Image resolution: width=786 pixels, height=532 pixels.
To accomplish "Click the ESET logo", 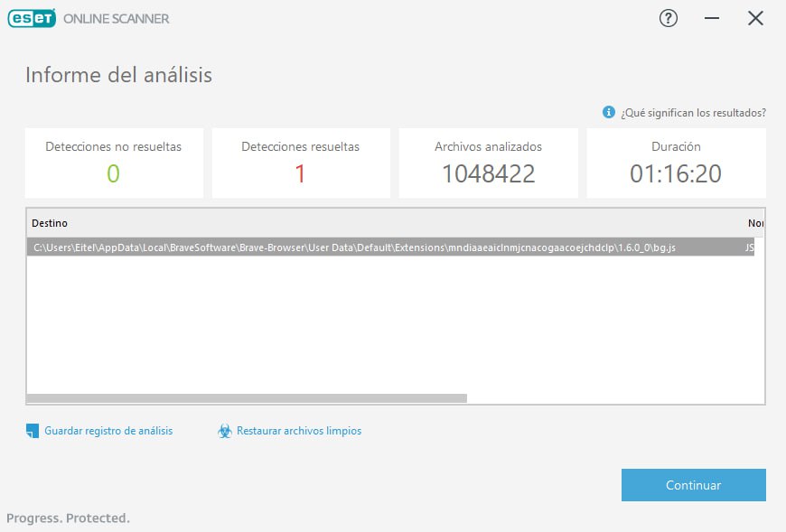I will point(32,19).
